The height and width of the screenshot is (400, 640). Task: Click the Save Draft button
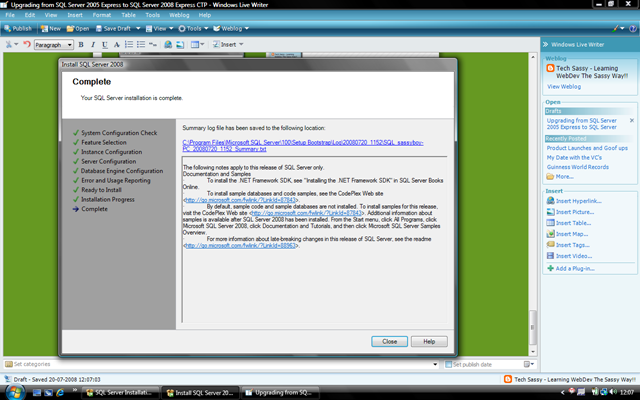pyautogui.click(x=113, y=29)
